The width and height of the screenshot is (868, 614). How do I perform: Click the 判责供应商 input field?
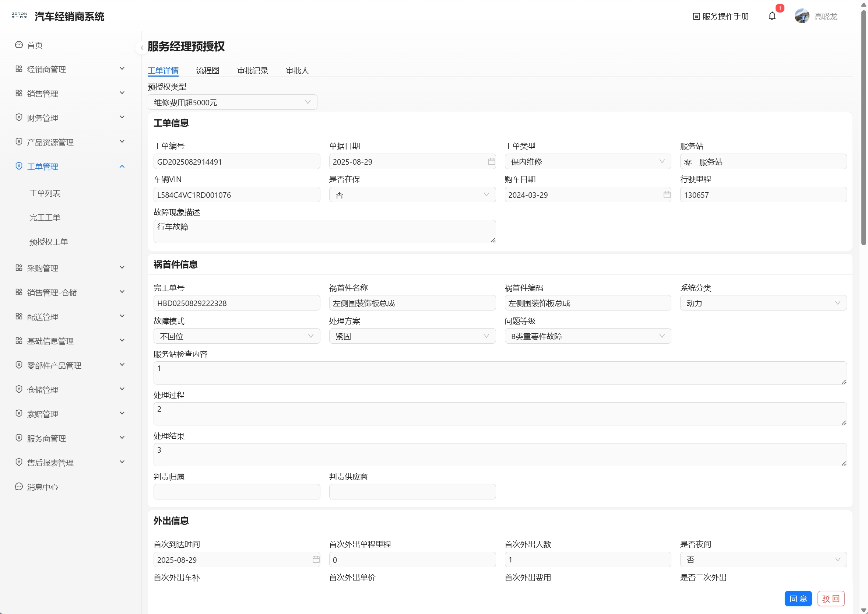[412, 491]
